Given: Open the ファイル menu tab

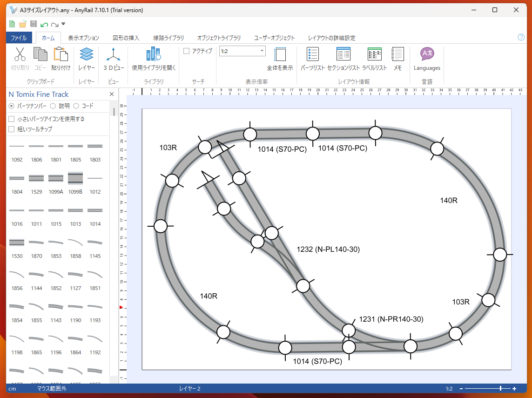Looking at the screenshot, I should point(19,38).
